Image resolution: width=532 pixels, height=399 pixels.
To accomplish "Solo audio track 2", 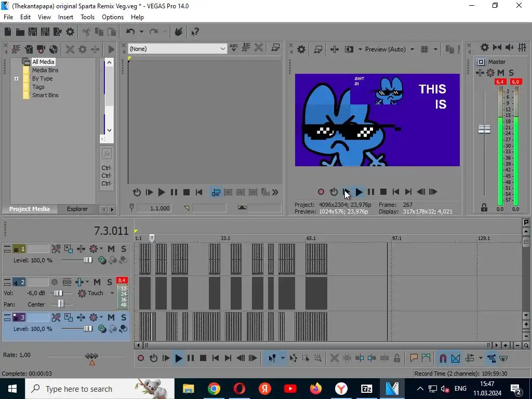I will 110,282.
